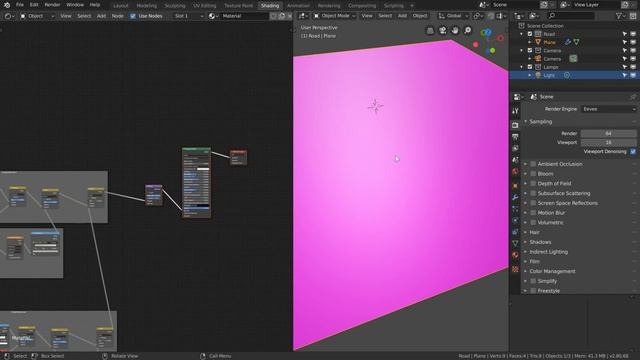Click the pan hand icon in viewport
Image resolution: width=640 pixels, height=360 pixels.
click(x=455, y=31)
